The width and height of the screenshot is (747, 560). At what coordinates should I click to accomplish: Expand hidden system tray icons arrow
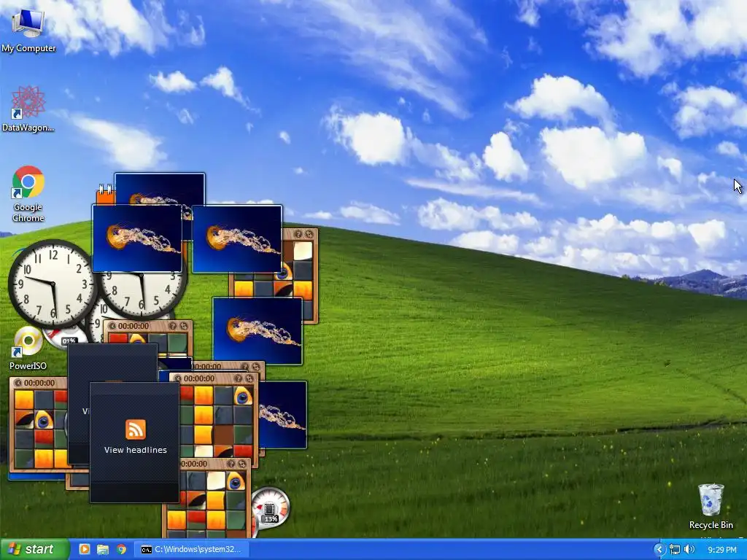[x=659, y=550]
